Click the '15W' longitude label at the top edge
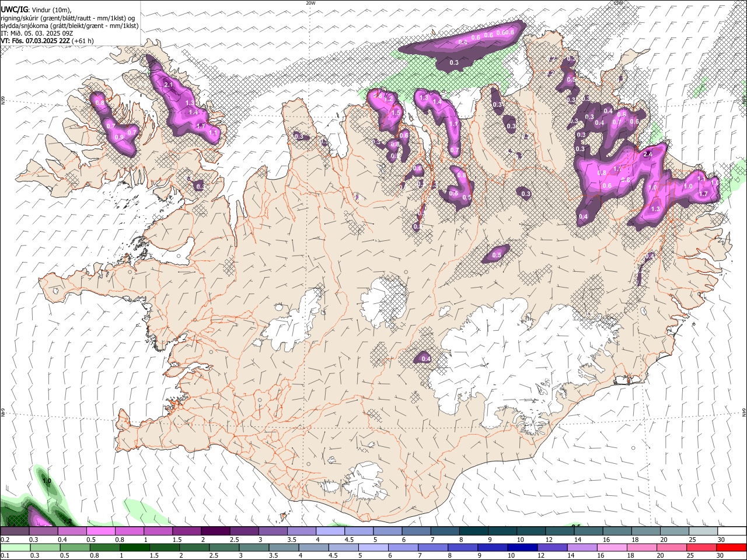This screenshot has width=747, height=560. (x=619, y=3)
